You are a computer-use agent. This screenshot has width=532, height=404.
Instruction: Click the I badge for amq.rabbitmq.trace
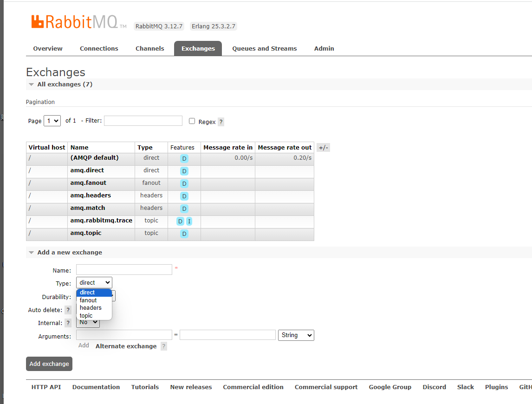pyautogui.click(x=189, y=222)
